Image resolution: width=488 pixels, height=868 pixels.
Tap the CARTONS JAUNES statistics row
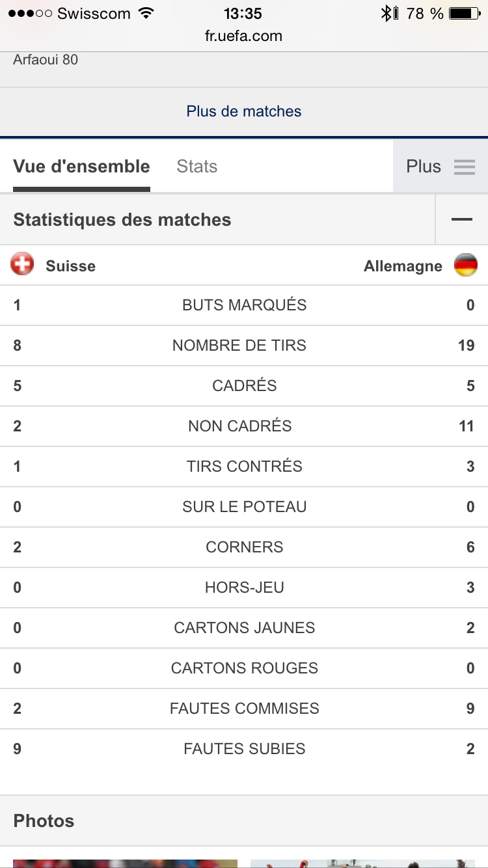pyautogui.click(x=244, y=628)
